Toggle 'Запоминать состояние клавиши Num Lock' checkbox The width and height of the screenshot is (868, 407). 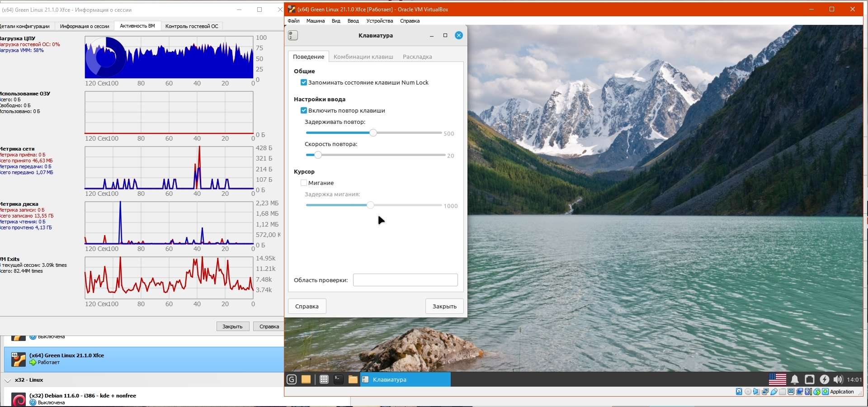(304, 82)
